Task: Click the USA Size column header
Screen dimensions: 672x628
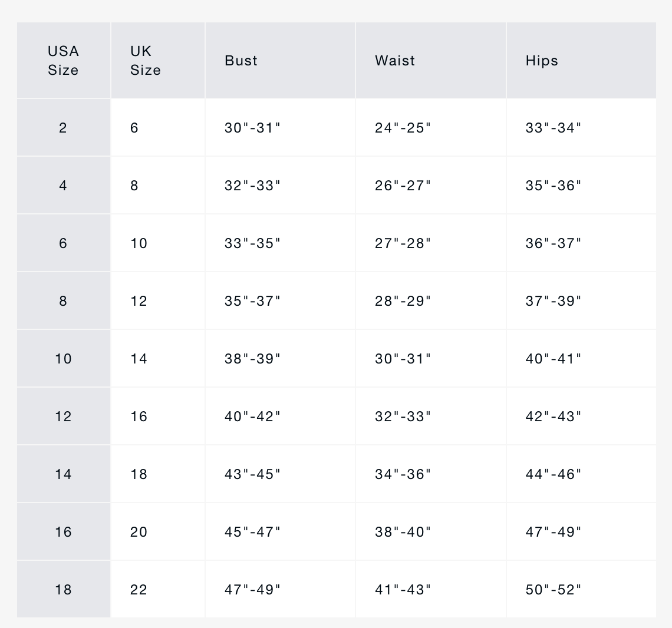Action: tap(64, 61)
